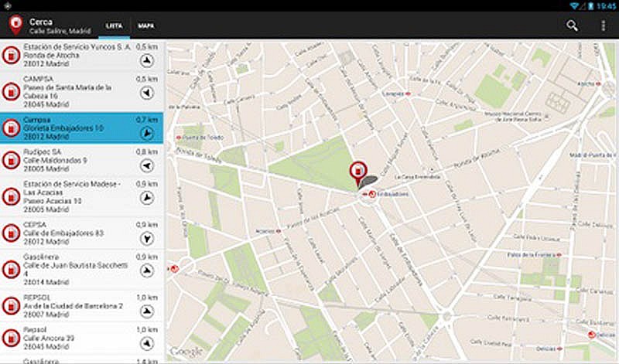Tap the Embajadores metro station marker
This screenshot has height=364, width=619.
point(371,194)
